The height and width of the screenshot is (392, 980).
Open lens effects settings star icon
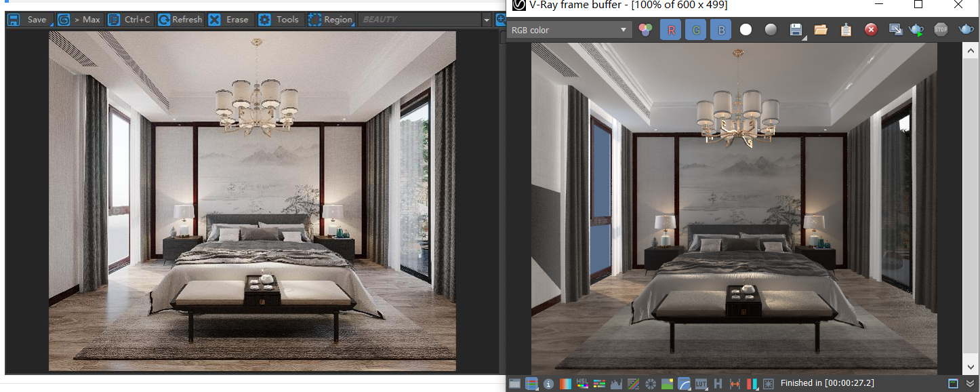(769, 384)
